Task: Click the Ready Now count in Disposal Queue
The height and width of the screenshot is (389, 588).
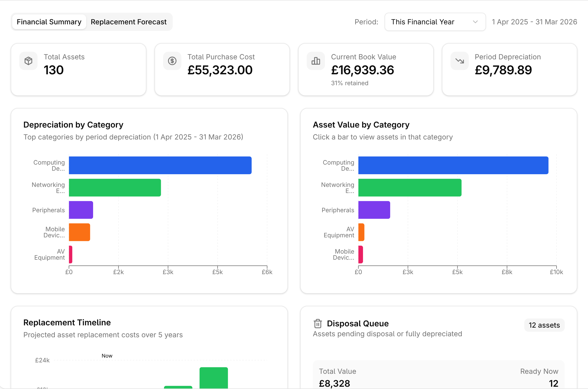Action: [x=553, y=383]
